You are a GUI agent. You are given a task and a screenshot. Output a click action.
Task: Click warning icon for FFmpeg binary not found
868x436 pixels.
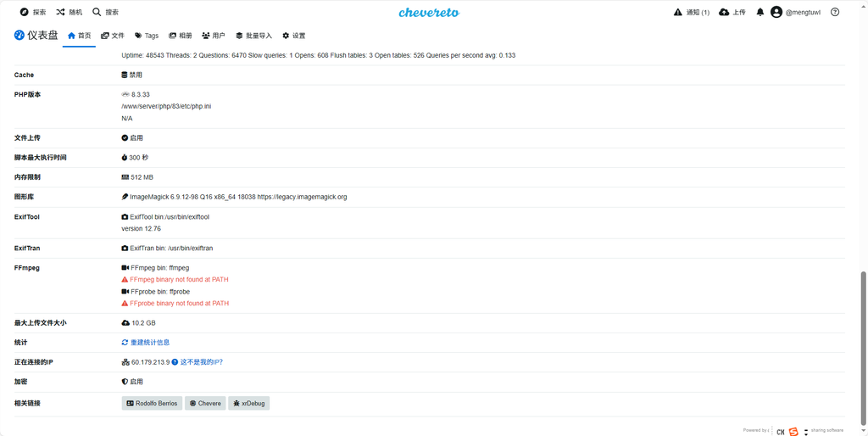click(125, 280)
